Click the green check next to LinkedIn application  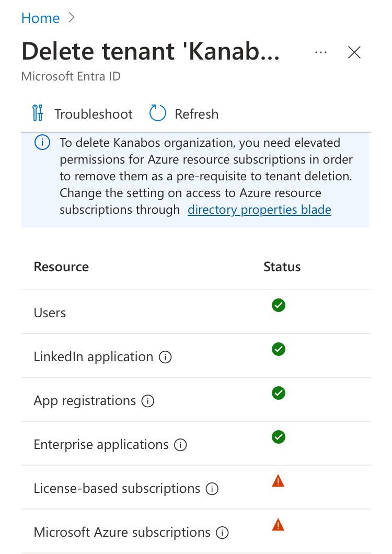point(278,349)
